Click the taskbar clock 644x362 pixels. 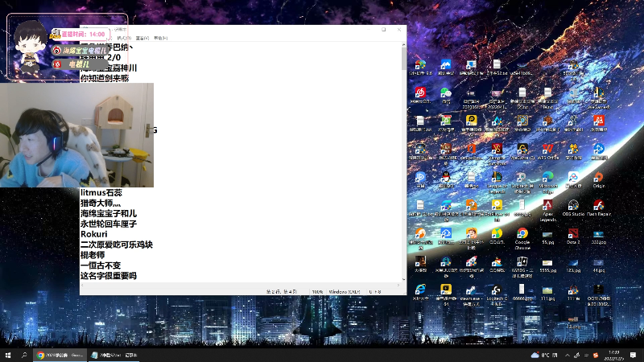tap(614, 355)
